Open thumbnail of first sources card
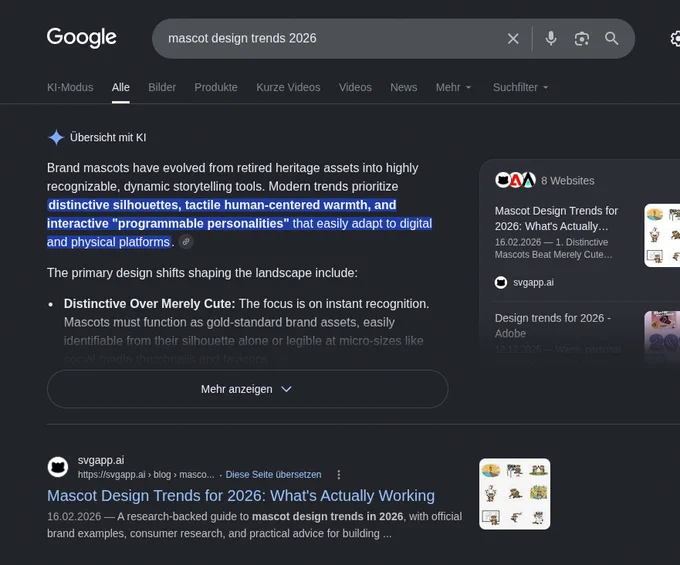Screen dimensions: 680x565 [x=662, y=235]
